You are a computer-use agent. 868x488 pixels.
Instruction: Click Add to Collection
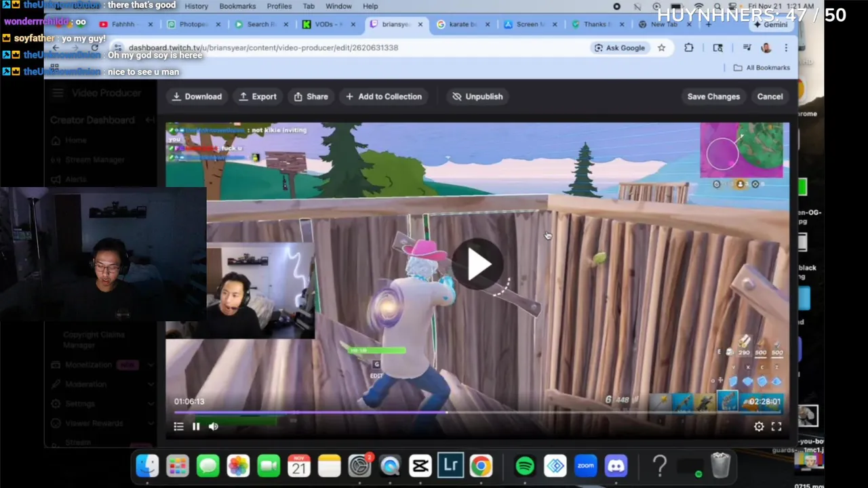384,96
